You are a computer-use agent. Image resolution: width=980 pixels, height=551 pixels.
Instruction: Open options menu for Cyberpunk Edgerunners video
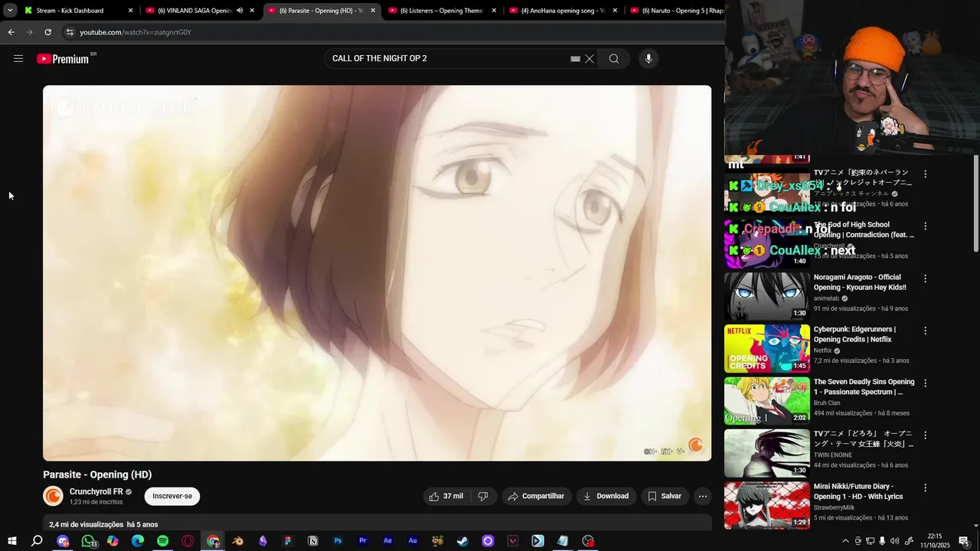point(925,331)
